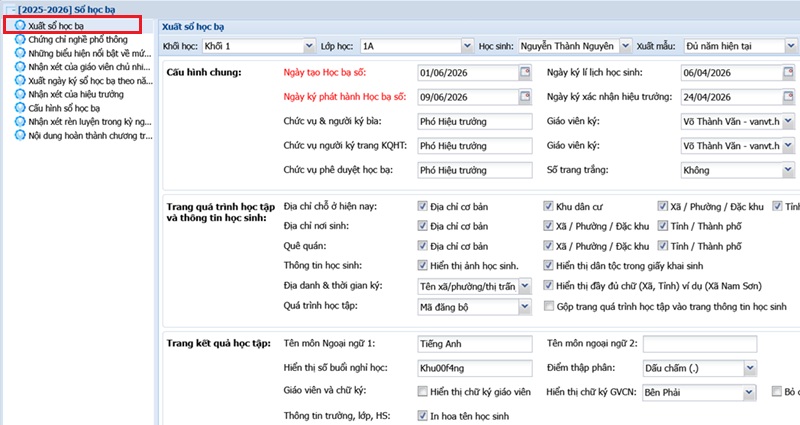
Task: Click the globe icon beside Nhận xét của hiệu trưởng
Action: tap(20, 94)
